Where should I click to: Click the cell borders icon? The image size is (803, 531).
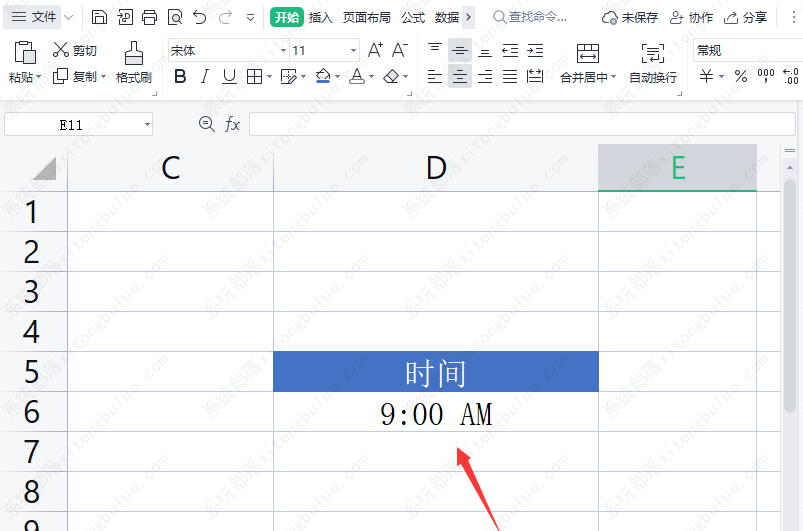point(254,77)
